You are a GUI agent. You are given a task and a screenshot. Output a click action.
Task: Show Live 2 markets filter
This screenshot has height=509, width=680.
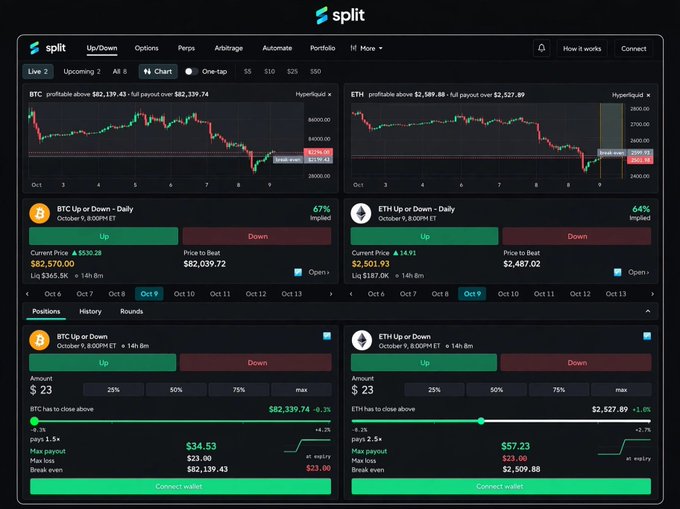tap(38, 72)
